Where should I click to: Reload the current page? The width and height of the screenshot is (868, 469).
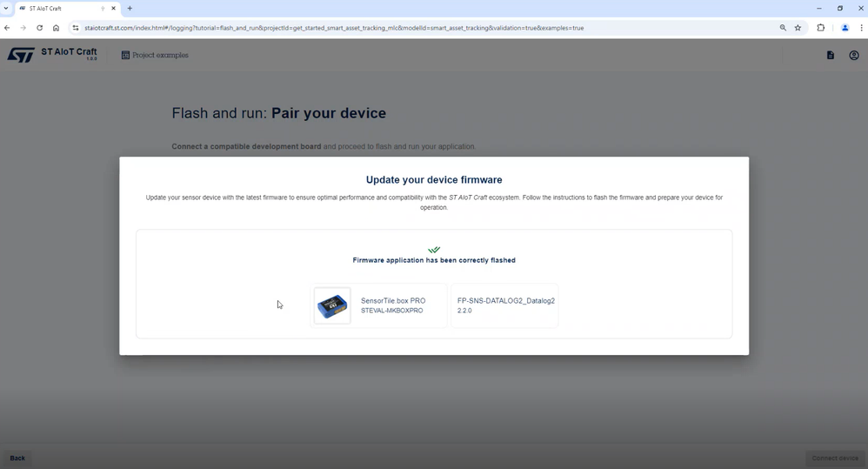(x=39, y=28)
